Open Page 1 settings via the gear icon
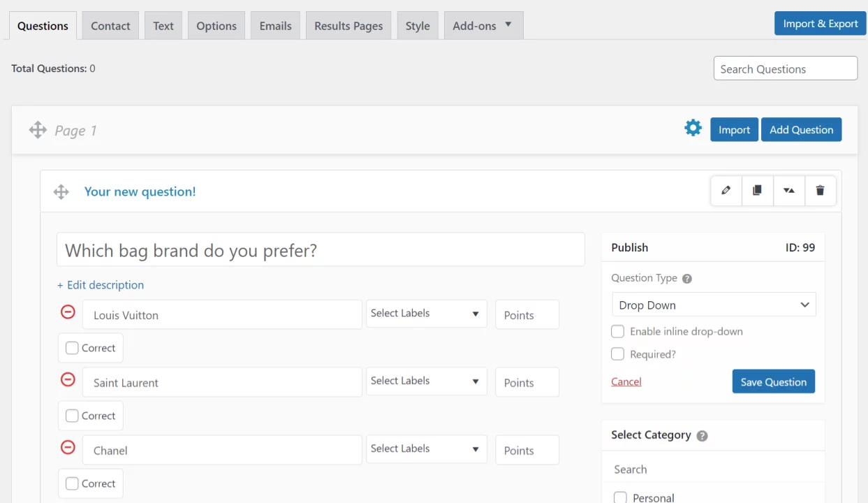The image size is (868, 503). coord(693,128)
